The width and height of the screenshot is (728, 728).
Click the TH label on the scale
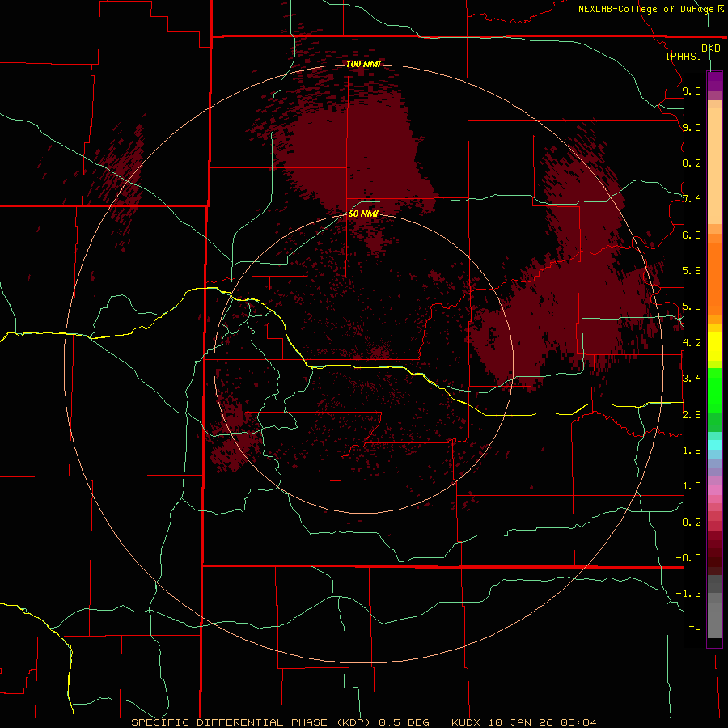[x=695, y=630]
